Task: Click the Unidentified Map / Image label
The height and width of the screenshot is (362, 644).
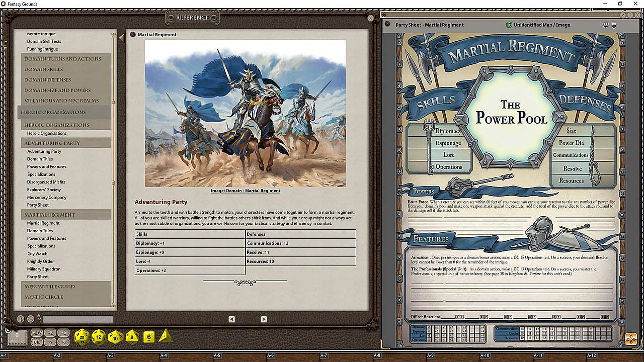Action: 542,25
